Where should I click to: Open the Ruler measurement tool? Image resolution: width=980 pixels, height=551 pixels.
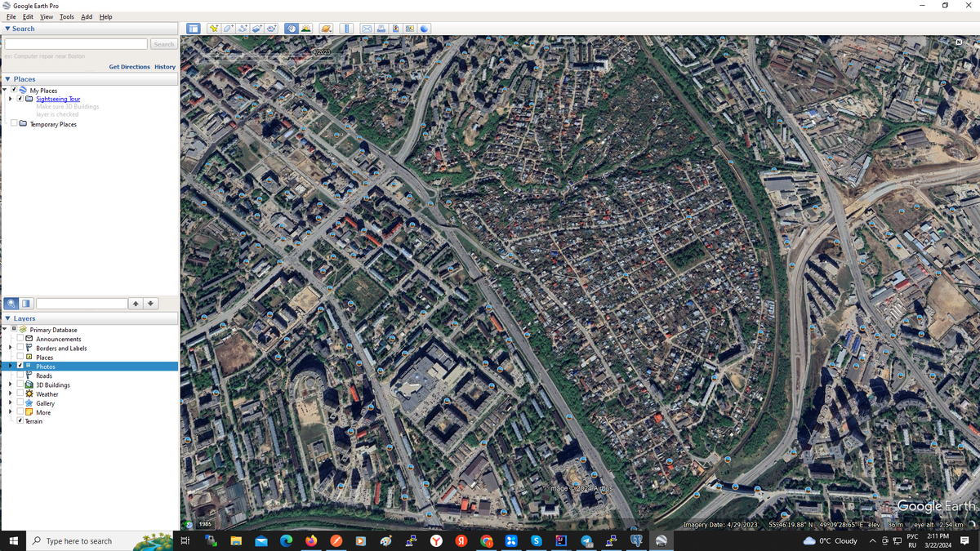(x=346, y=29)
